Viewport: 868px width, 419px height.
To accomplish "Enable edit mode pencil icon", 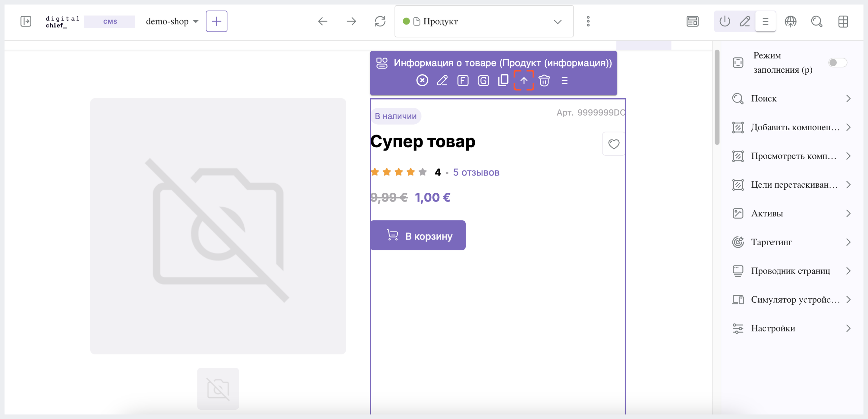I will (x=744, y=21).
